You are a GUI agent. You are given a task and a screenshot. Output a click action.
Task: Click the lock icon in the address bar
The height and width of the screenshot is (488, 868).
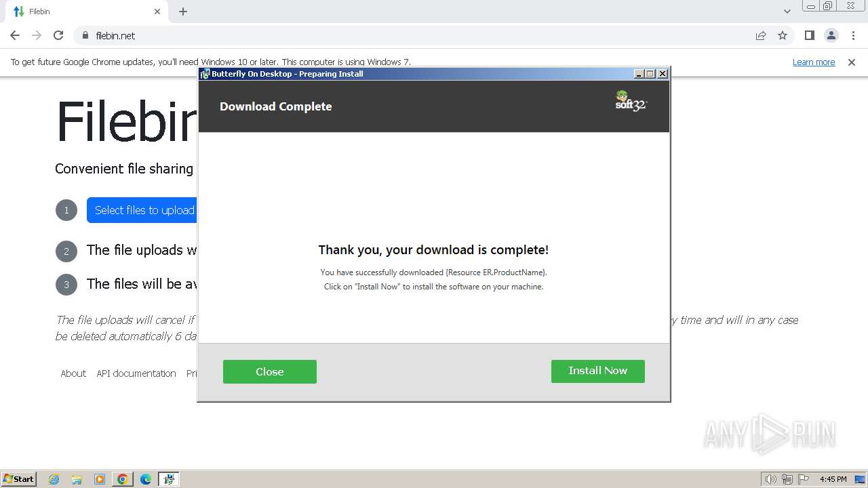85,35
